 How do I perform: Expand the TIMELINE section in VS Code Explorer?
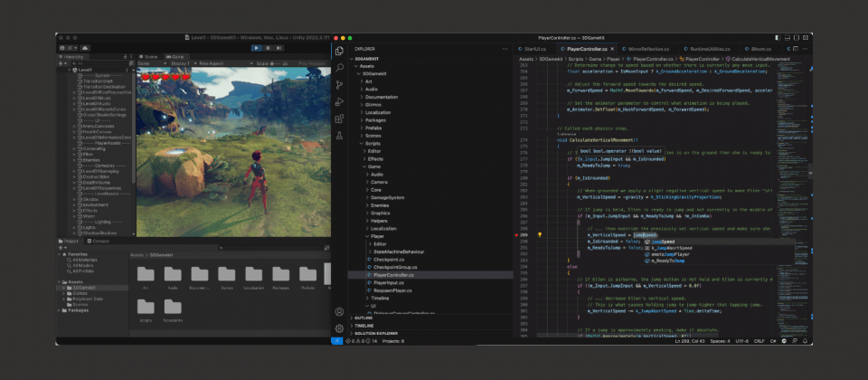coord(430,326)
